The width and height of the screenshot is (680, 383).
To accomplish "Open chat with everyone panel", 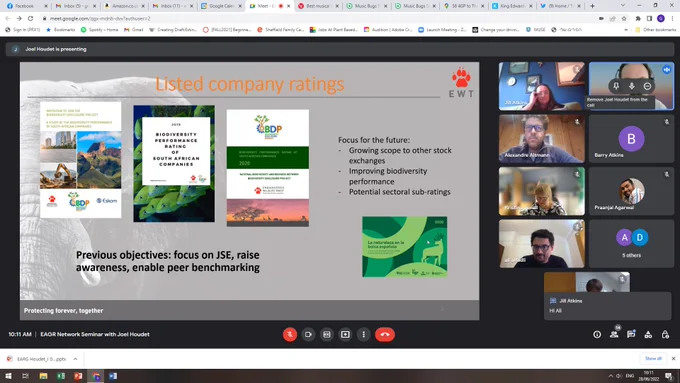I will [631, 334].
